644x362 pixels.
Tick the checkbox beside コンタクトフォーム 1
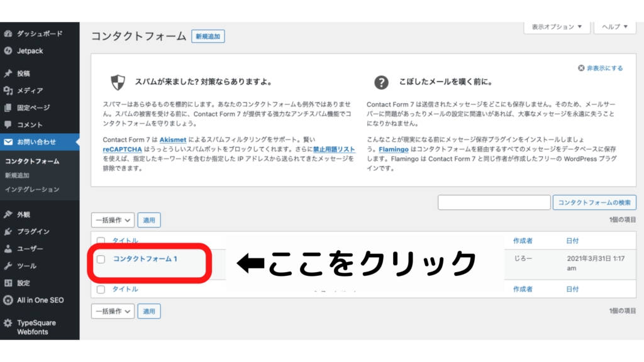tap(101, 260)
